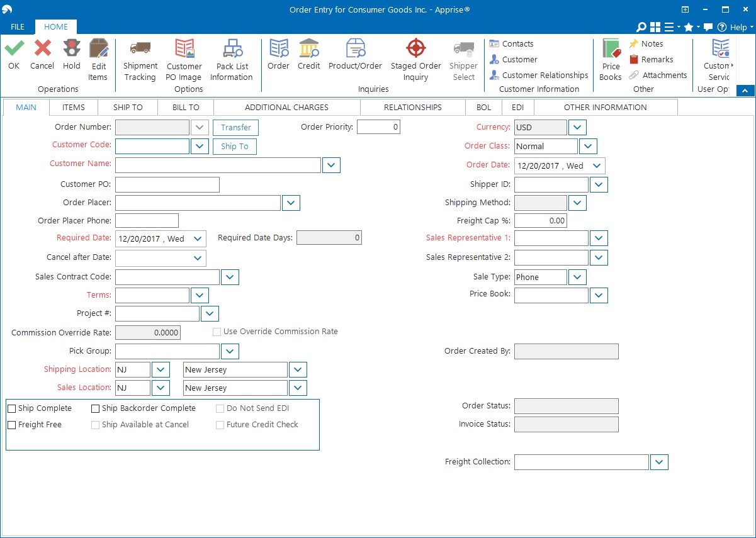Image resolution: width=756 pixels, height=538 pixels.
Task: Enable Ship Backorder Complete
Action: tap(96, 408)
